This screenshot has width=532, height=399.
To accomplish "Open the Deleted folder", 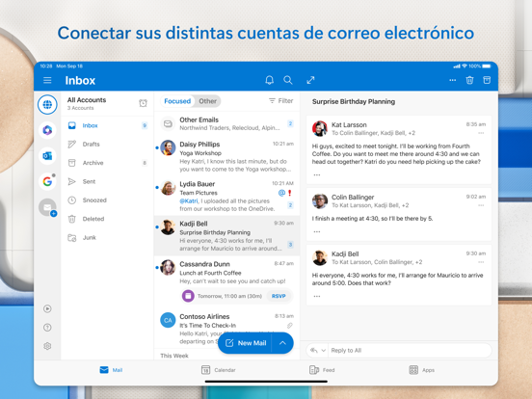I will tap(107, 219).
